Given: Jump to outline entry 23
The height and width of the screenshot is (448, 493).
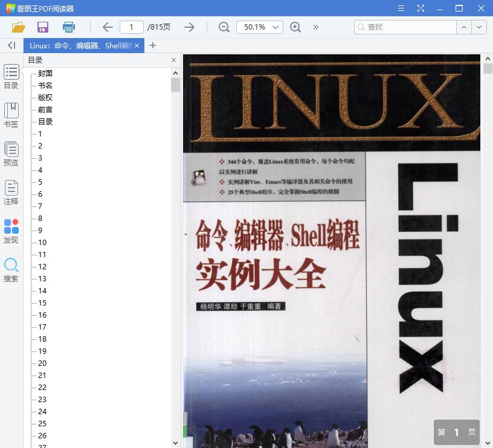Looking at the screenshot, I should click(42, 400).
